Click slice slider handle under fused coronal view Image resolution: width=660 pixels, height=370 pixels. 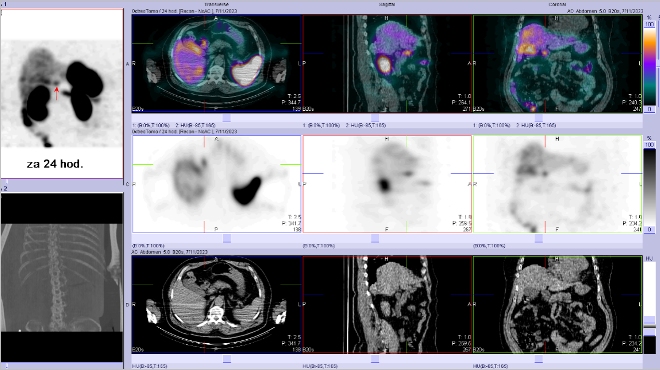[x=538, y=118]
